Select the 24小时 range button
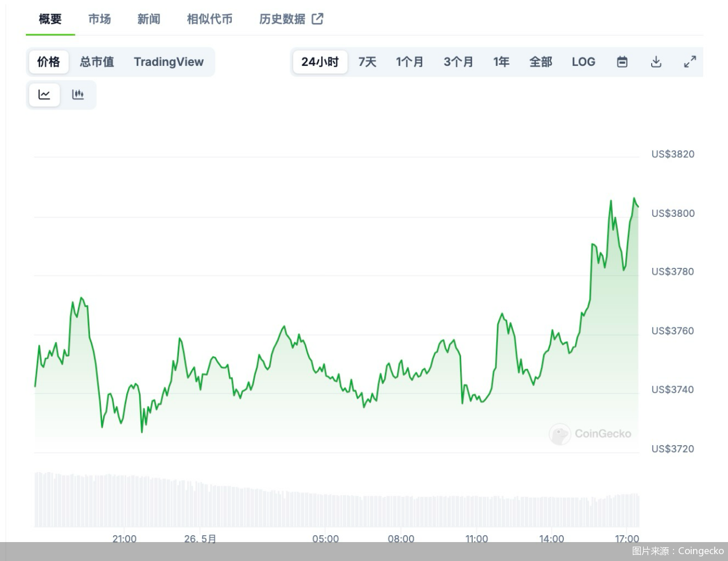Screen dimensions: 728x561 tap(320, 62)
